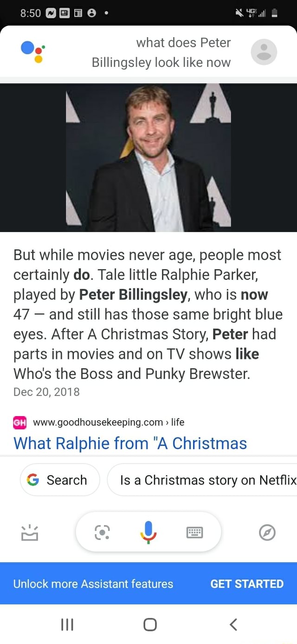This screenshot has width=297, height=644.
Task: Tap the query text 'what does Peter Billingsley'
Action: click(x=161, y=52)
